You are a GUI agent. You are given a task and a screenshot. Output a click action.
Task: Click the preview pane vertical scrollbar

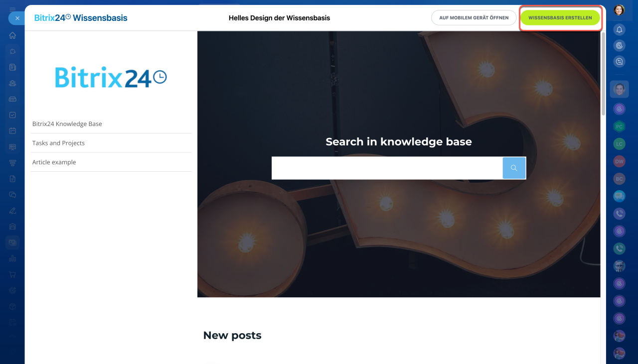point(604,74)
